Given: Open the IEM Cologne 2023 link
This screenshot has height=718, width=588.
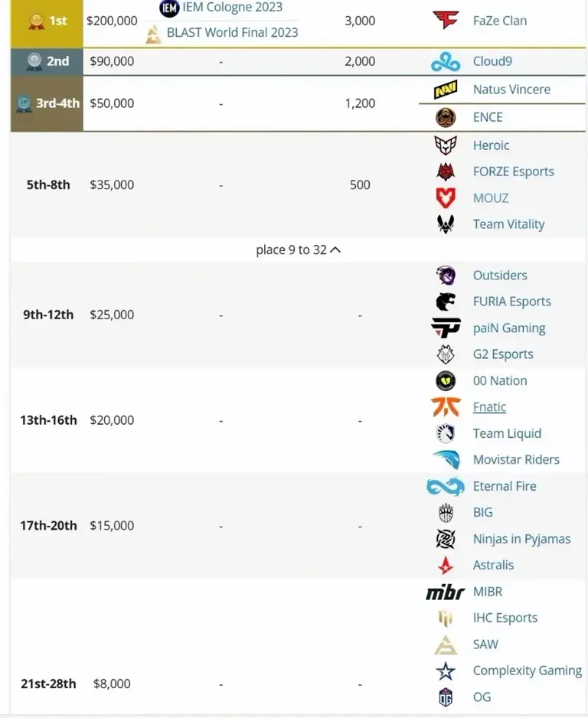Looking at the screenshot, I should click(x=232, y=7).
